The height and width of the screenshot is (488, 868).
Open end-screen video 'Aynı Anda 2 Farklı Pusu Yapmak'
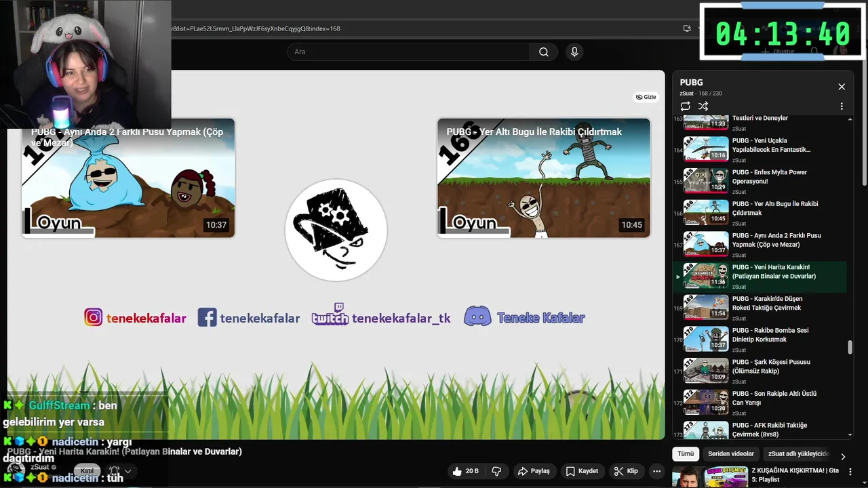[128, 178]
